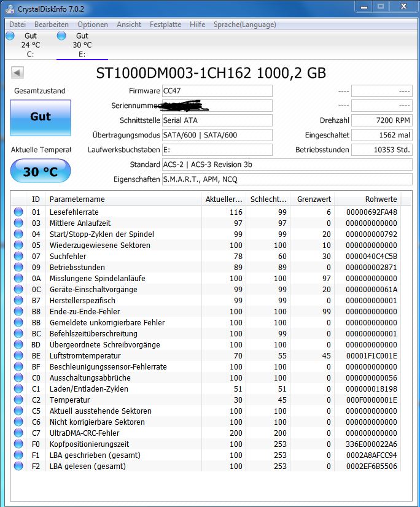This screenshot has width=420, height=507.
Task: Click status orb for Misslungene Spindelanläufe
Action: click(x=18, y=278)
